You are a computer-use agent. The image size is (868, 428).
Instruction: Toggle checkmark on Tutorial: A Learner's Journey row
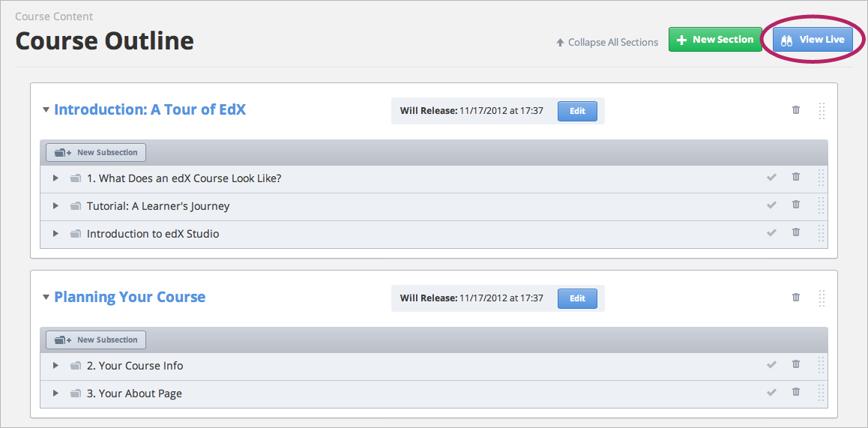[x=771, y=205]
